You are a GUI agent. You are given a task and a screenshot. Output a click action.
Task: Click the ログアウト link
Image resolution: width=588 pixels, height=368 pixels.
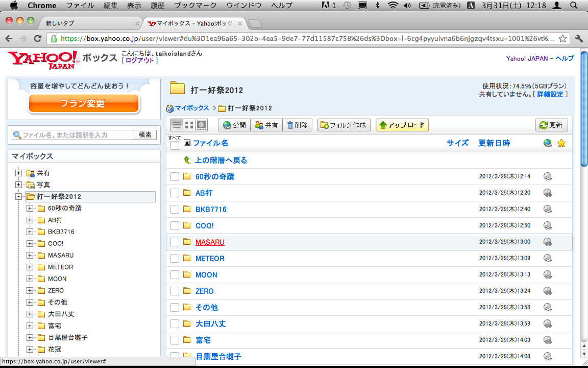(139, 60)
